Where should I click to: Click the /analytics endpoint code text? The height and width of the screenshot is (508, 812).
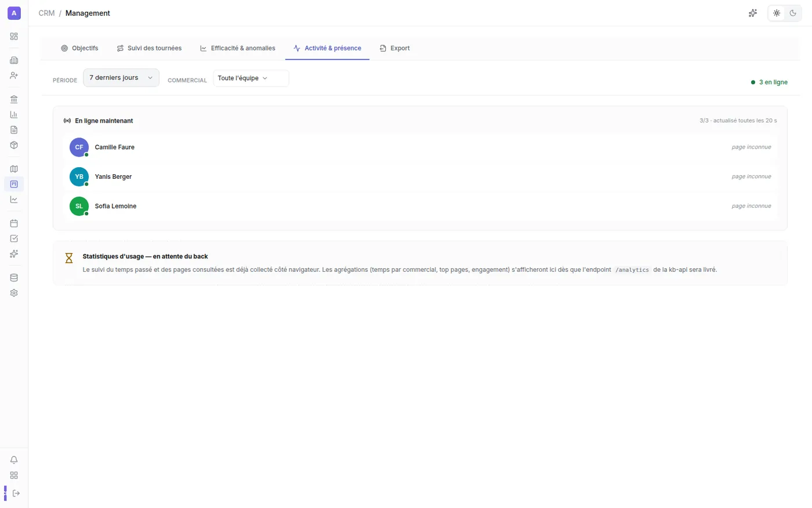point(632,270)
